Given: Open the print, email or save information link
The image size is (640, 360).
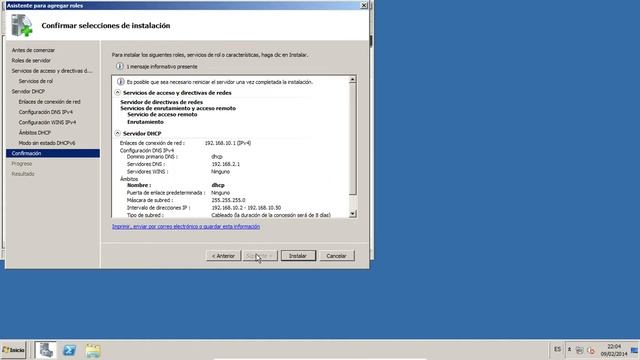Looking at the screenshot, I should pos(186,227).
